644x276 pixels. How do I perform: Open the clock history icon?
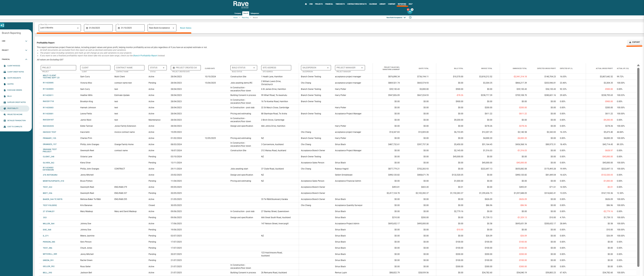(x=410, y=17)
